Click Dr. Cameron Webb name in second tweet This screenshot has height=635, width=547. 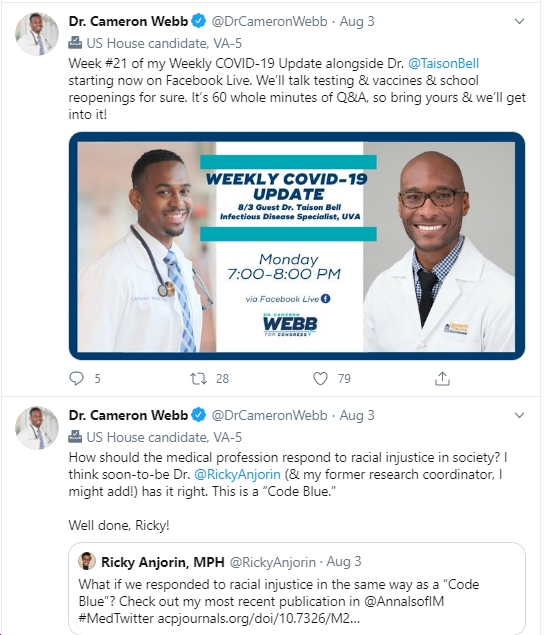tap(128, 415)
